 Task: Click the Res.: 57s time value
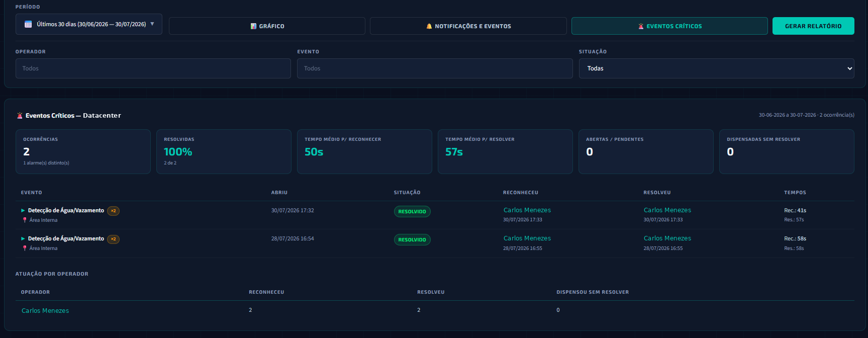(794, 220)
